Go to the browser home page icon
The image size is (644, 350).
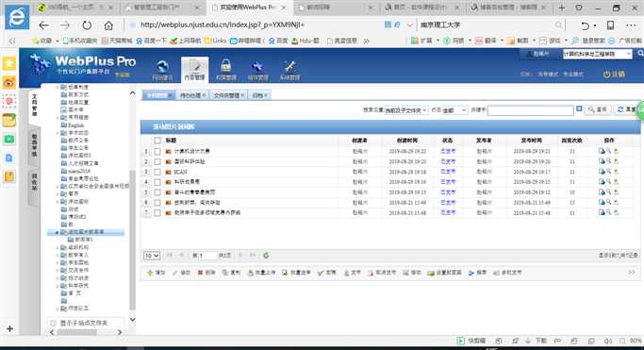[x=108, y=25]
